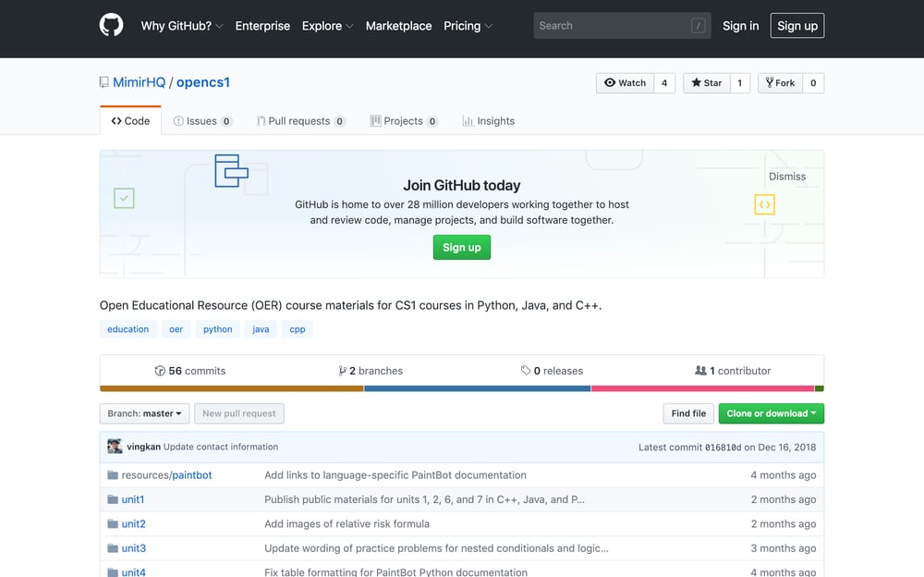Click the folder icon for resources/paintbot

(x=113, y=475)
